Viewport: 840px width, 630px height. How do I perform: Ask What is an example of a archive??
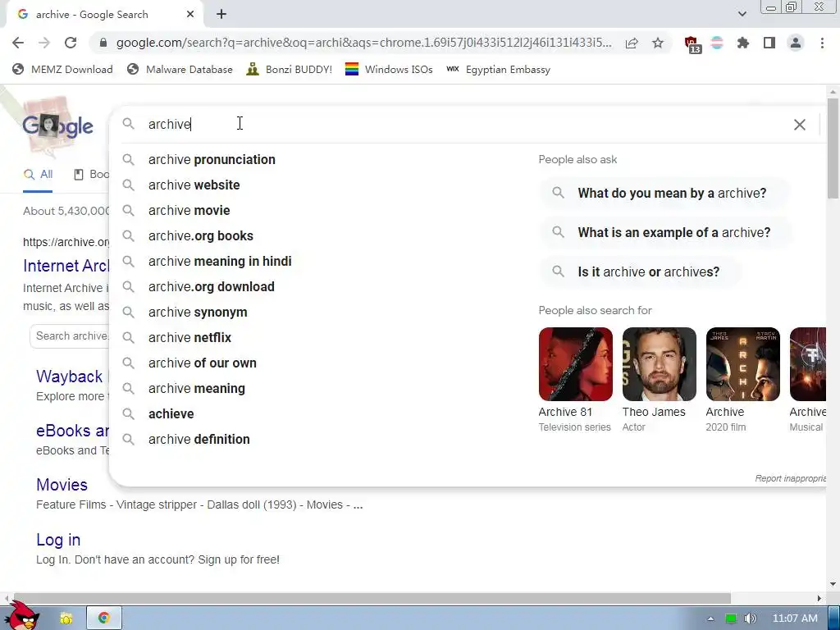(x=666, y=232)
